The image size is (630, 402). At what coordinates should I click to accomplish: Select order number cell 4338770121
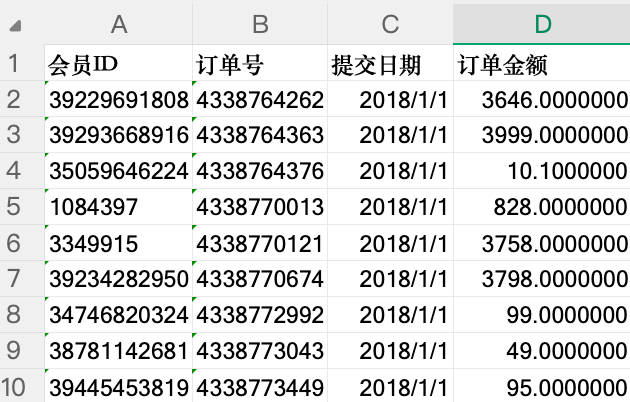click(260, 243)
